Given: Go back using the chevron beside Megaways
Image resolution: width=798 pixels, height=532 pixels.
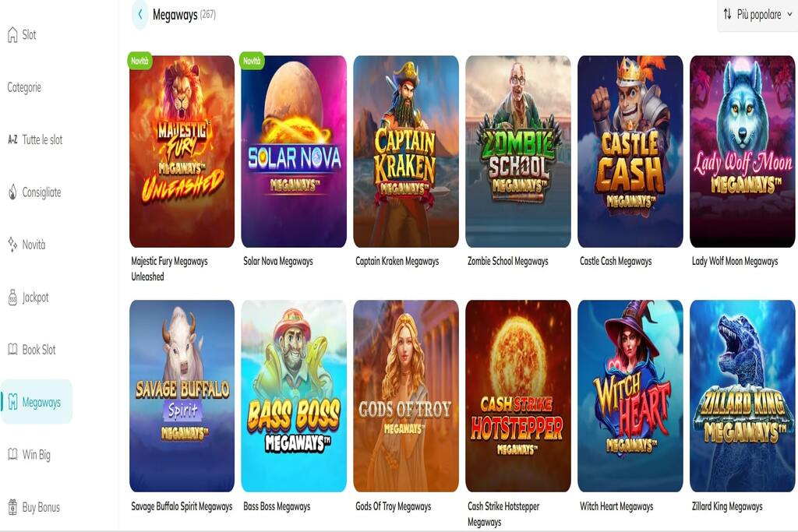Looking at the screenshot, I should click(140, 14).
